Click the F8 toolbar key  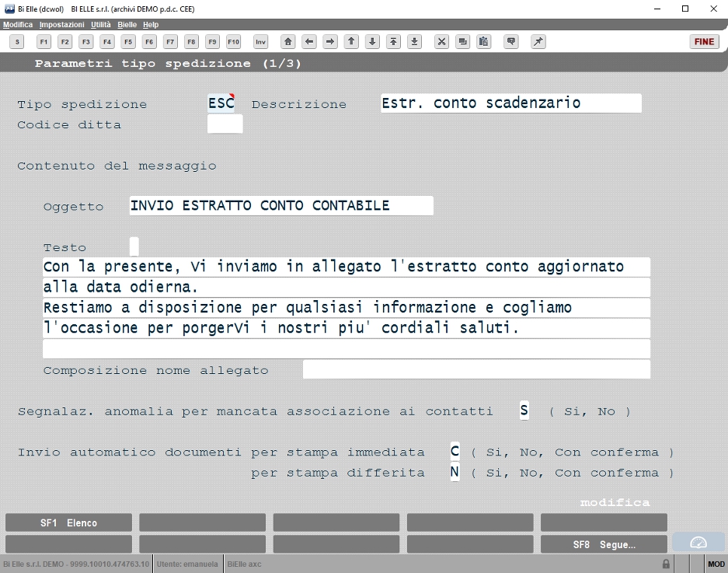click(191, 42)
